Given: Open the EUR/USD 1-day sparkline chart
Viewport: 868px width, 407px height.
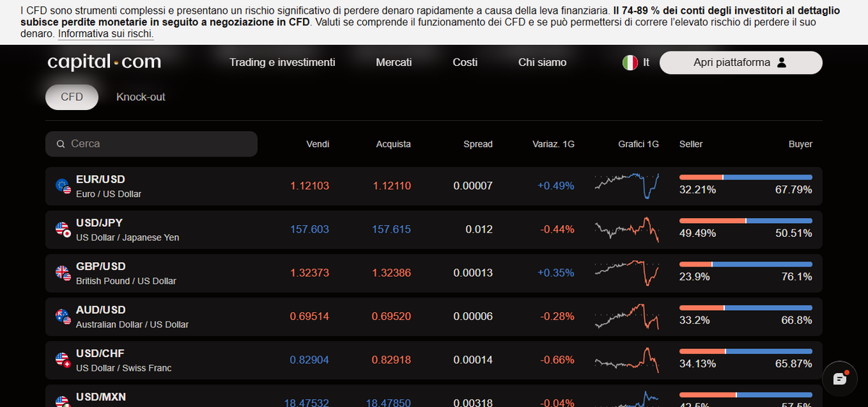Looking at the screenshot, I should coord(627,185).
